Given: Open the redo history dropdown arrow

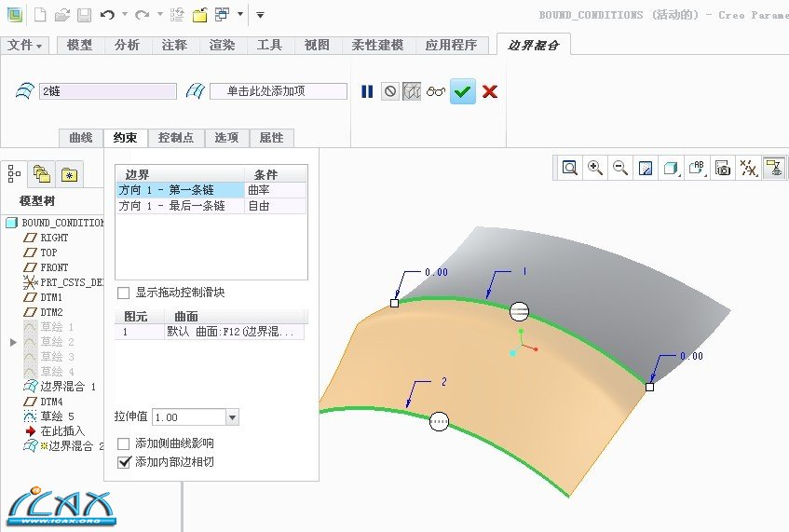Looking at the screenshot, I should point(160,15).
